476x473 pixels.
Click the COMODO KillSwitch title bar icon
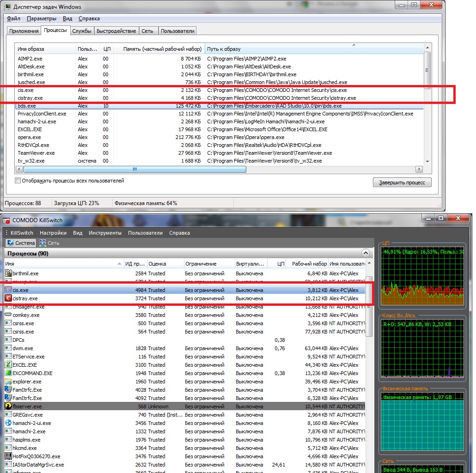coord(6,220)
